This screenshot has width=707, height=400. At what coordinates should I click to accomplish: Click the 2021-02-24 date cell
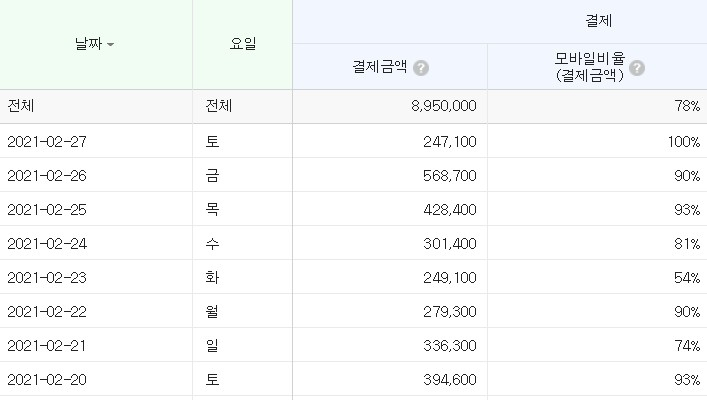[x=47, y=244]
